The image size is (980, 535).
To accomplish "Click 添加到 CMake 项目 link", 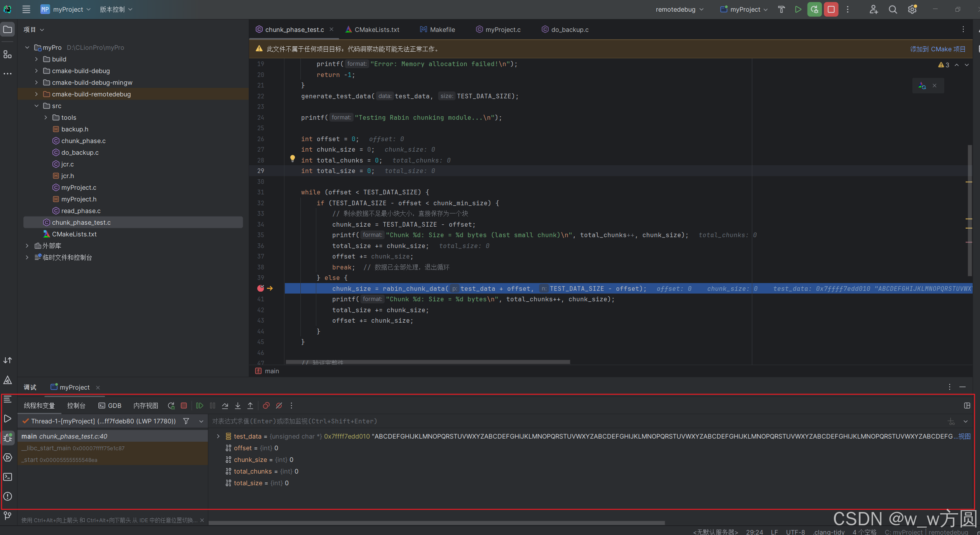I will click(x=938, y=49).
